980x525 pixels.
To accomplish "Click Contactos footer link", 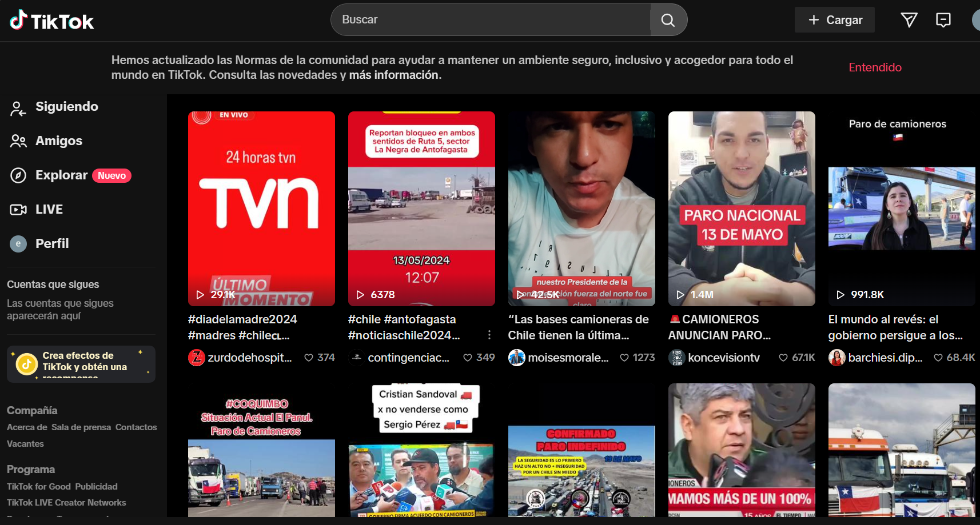I will point(136,427).
